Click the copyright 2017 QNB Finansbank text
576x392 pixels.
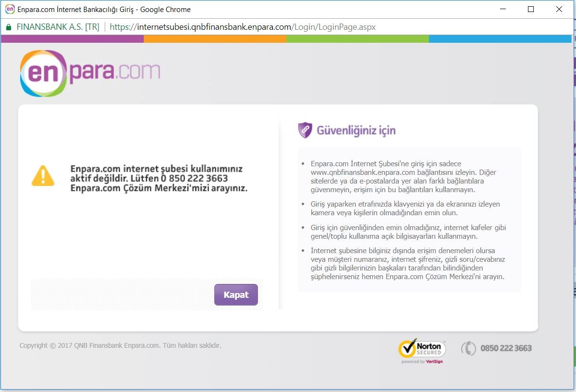click(x=120, y=345)
